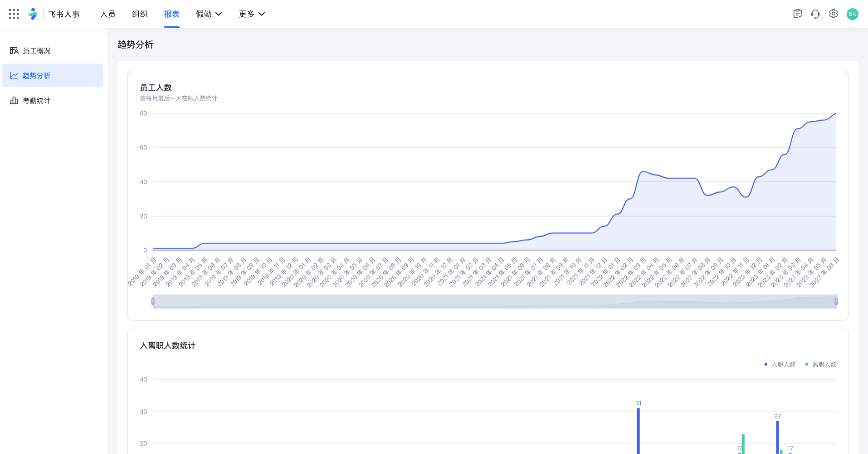Open 员工概况 in sidebar
The image size is (868, 454).
pyautogui.click(x=53, y=50)
